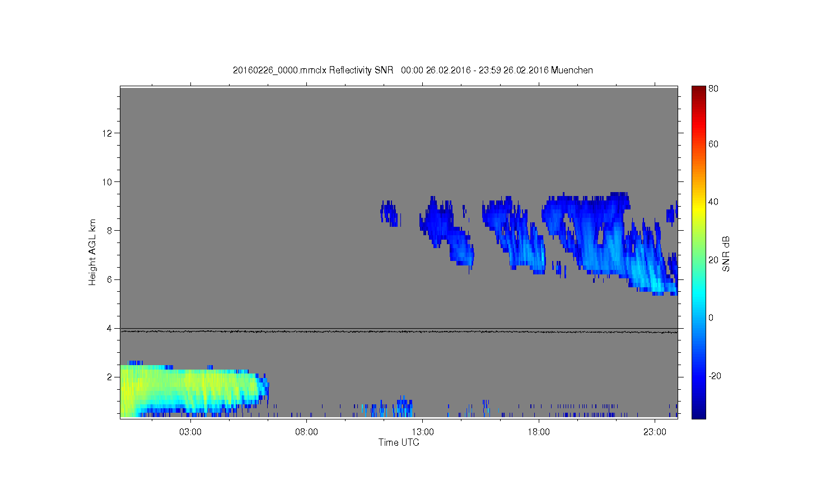Click the height tick label 12
This screenshot has height=504, width=840.
coord(108,133)
